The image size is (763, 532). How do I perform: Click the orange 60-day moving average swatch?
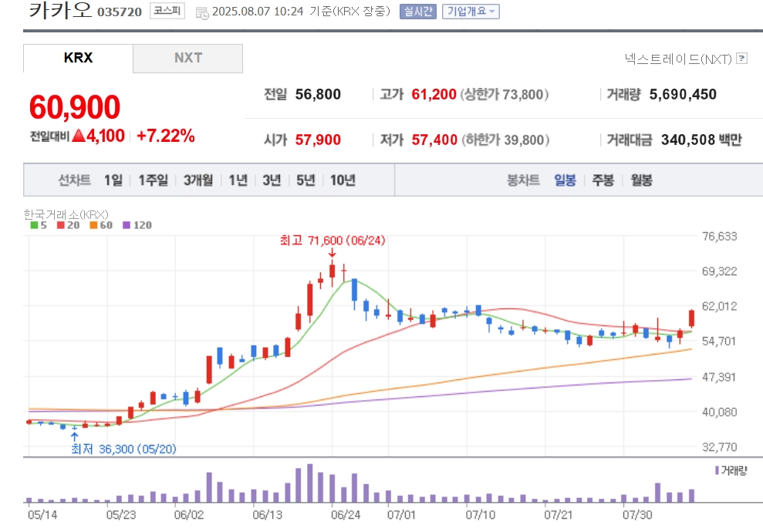coord(93,225)
